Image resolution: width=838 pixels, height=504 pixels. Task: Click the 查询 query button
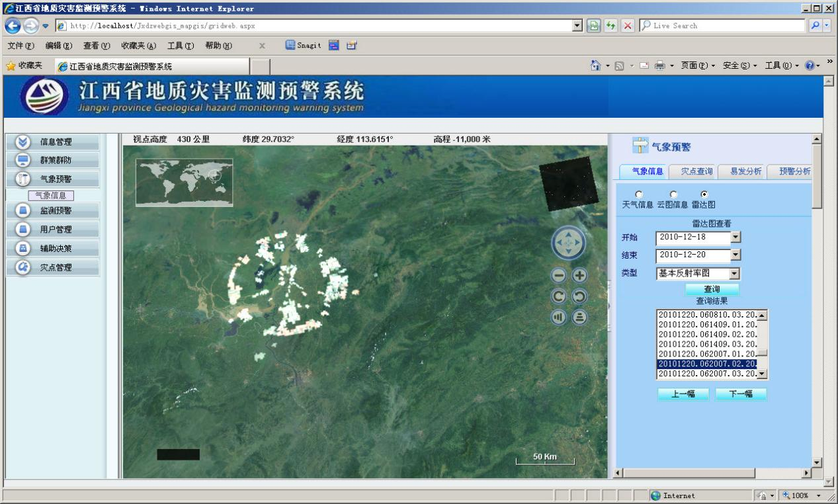pos(712,289)
